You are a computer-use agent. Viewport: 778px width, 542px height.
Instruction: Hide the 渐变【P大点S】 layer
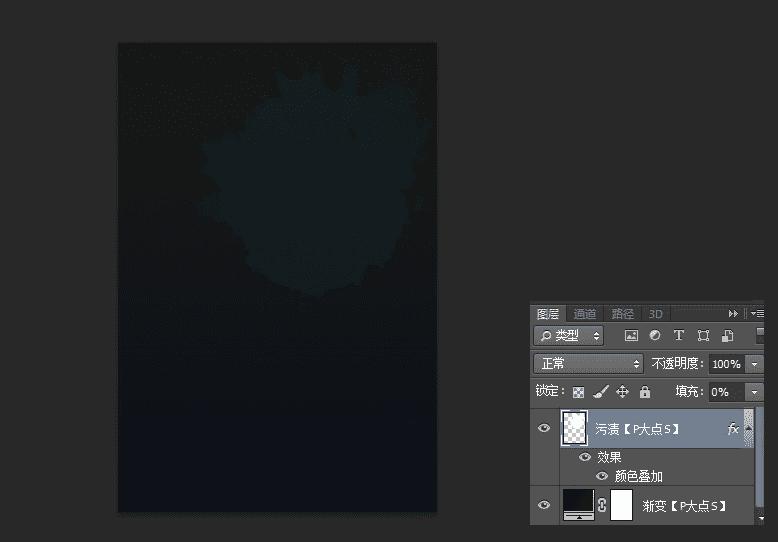tap(544, 505)
